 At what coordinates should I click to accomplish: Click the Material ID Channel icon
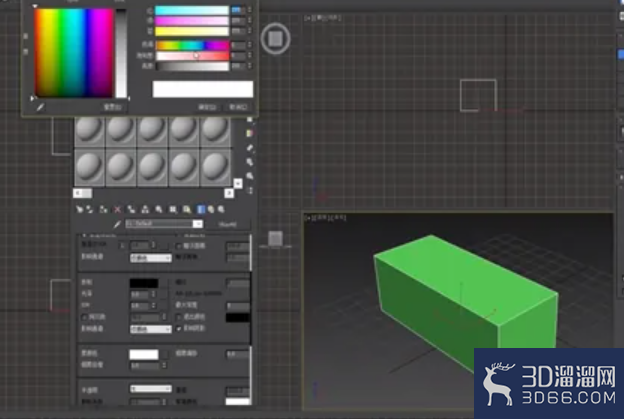(x=173, y=209)
